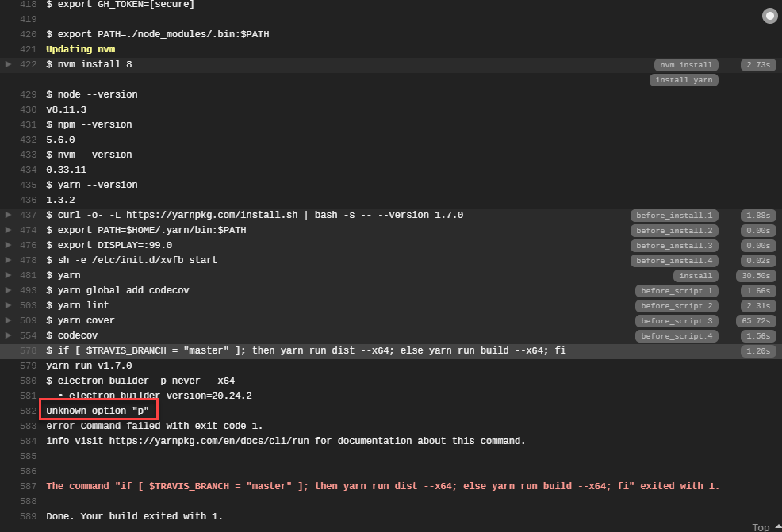The height and width of the screenshot is (532, 782).
Task: Click the nvm.install badge
Action: 686,65
